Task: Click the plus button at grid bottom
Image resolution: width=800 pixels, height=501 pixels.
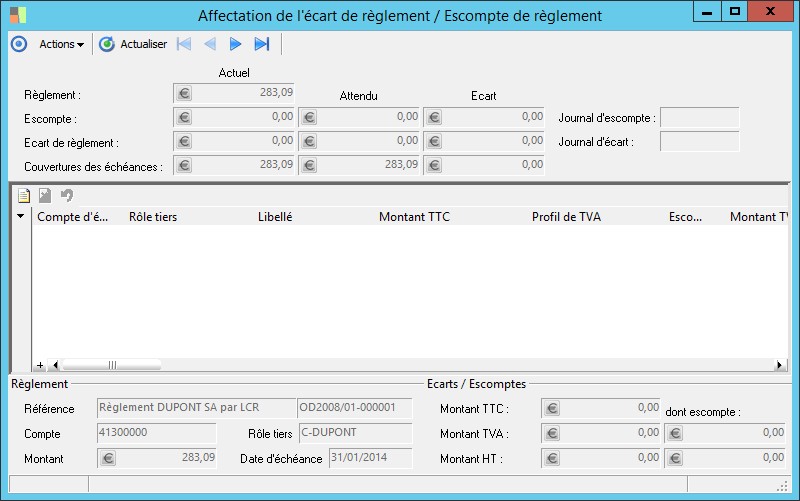Action: 40,365
